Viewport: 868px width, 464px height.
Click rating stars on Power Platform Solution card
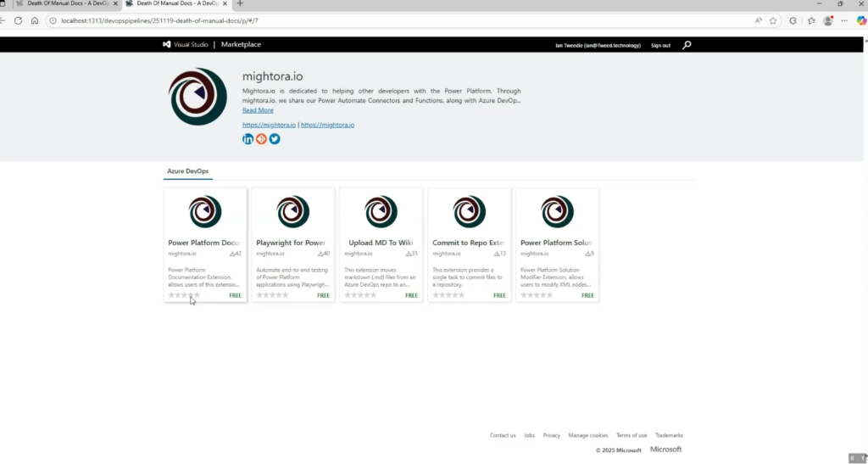(536, 295)
